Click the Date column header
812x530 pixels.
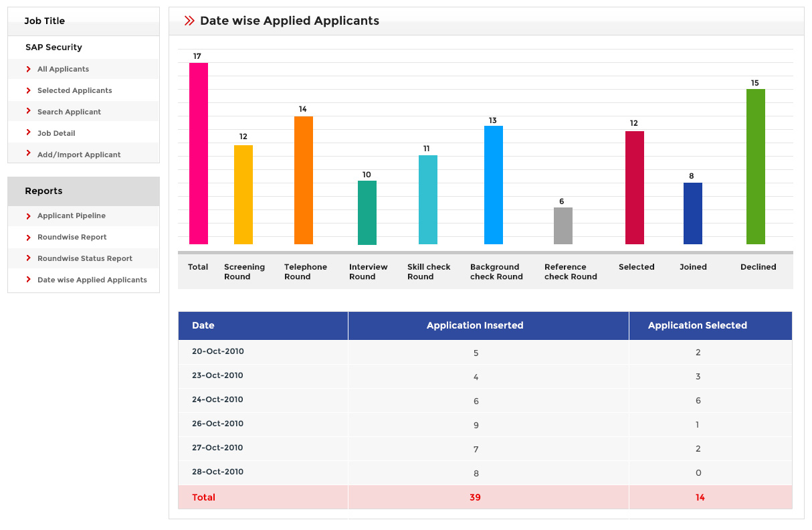(x=263, y=326)
